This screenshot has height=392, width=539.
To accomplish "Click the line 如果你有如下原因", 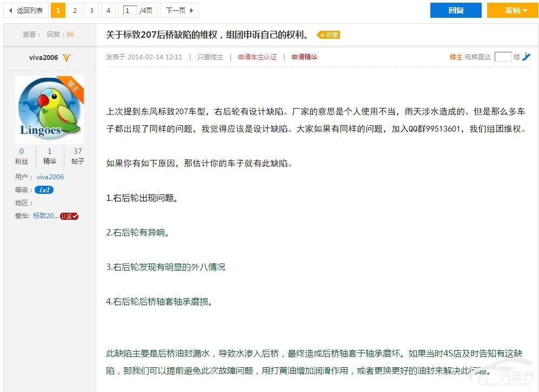I will pos(199,164).
